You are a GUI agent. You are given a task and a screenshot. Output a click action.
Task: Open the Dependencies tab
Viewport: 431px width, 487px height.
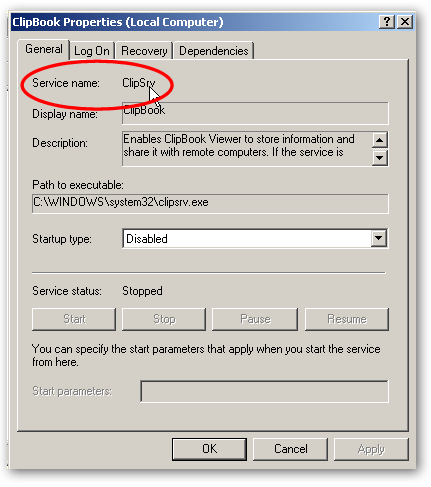point(214,51)
